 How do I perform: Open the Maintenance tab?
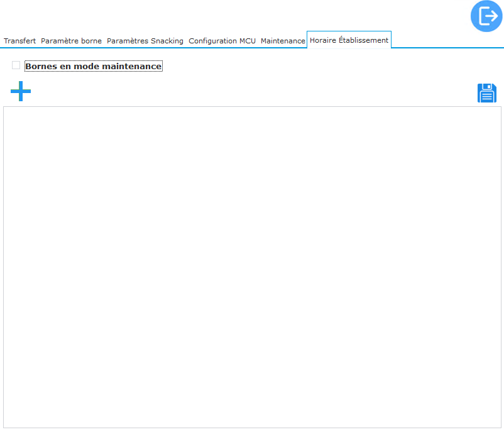(x=283, y=41)
